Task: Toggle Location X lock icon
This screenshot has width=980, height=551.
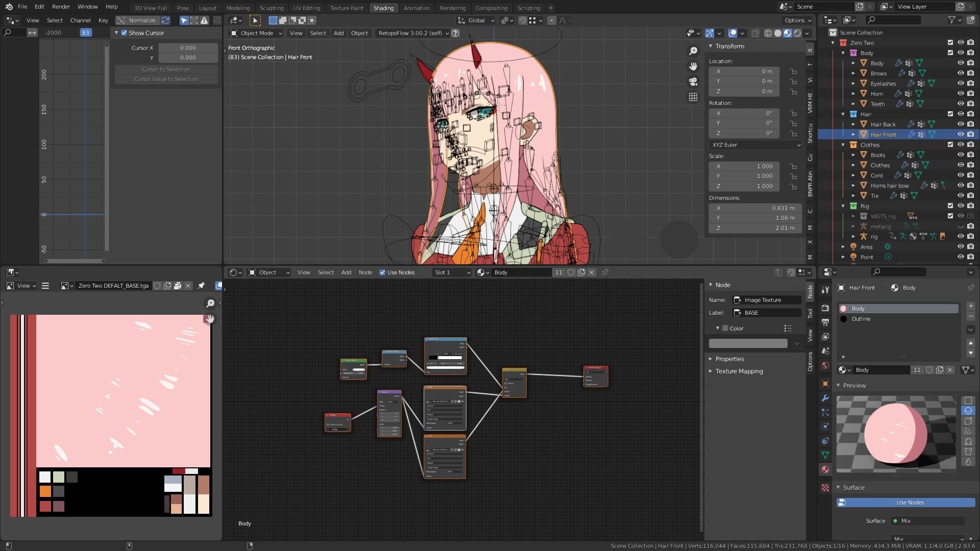Action: pos(793,71)
